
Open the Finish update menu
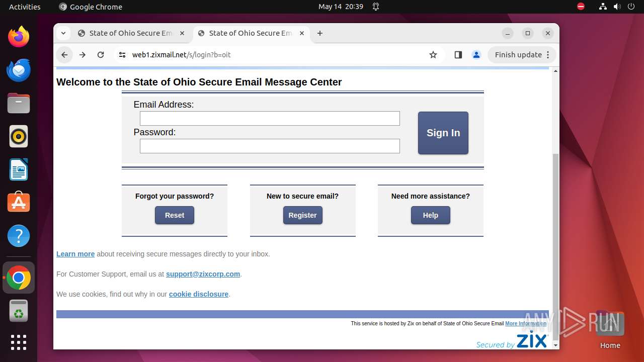click(x=522, y=55)
